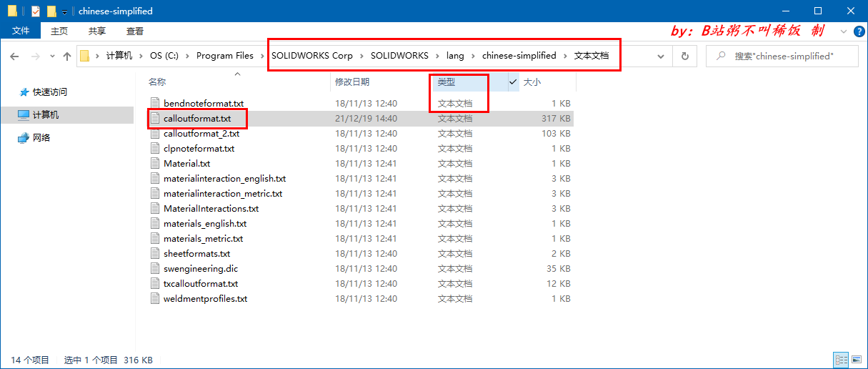This screenshot has width=868, height=369.
Task: Select file calloutformat.txt
Action: 197,119
